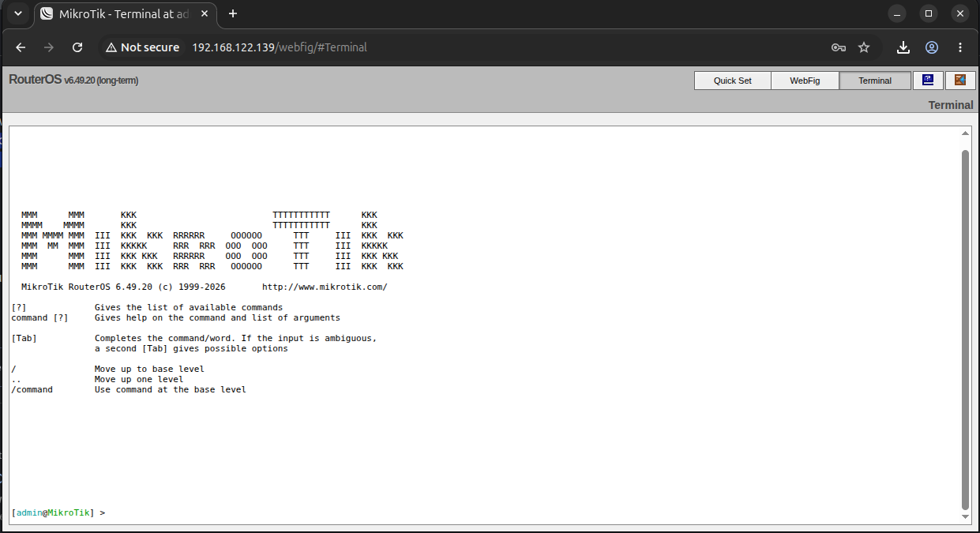Click the browser back arrow
This screenshot has height=533, width=980.
tap(21, 47)
